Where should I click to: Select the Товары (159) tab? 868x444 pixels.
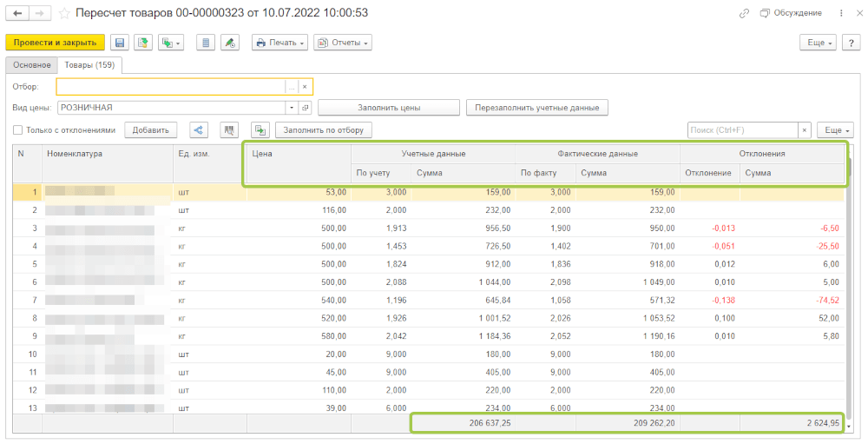click(90, 65)
